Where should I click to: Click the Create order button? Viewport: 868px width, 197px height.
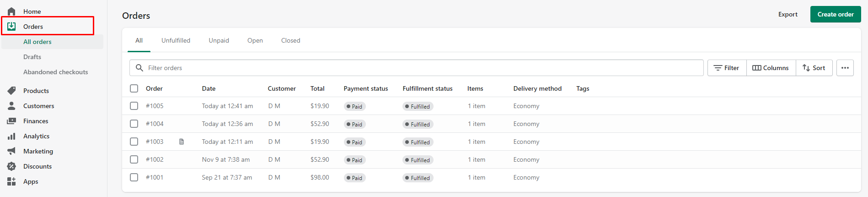coord(836,14)
